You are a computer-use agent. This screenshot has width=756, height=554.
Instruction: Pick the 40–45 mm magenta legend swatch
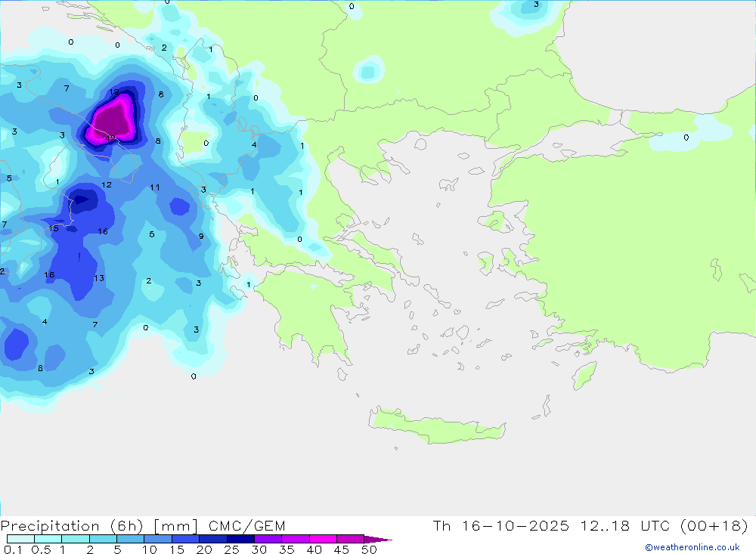click(x=323, y=539)
